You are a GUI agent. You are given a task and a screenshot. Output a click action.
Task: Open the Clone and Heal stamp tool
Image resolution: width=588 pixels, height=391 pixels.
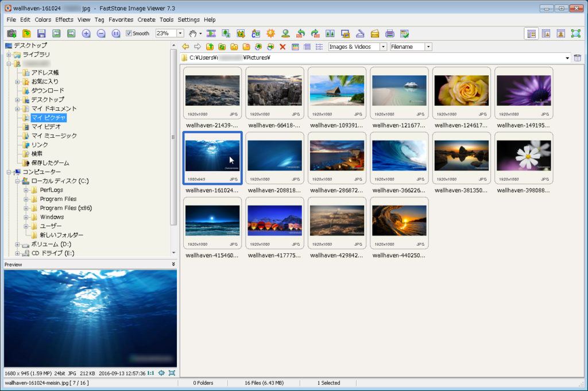[x=285, y=34]
